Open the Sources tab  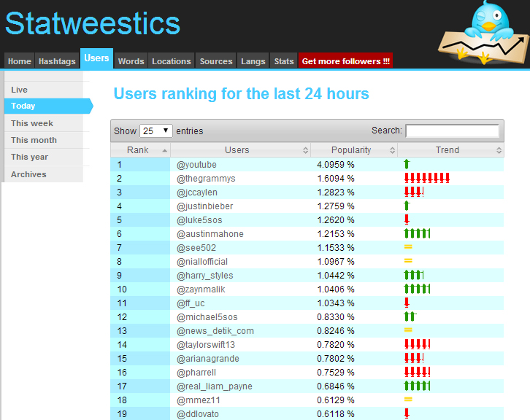pos(216,61)
